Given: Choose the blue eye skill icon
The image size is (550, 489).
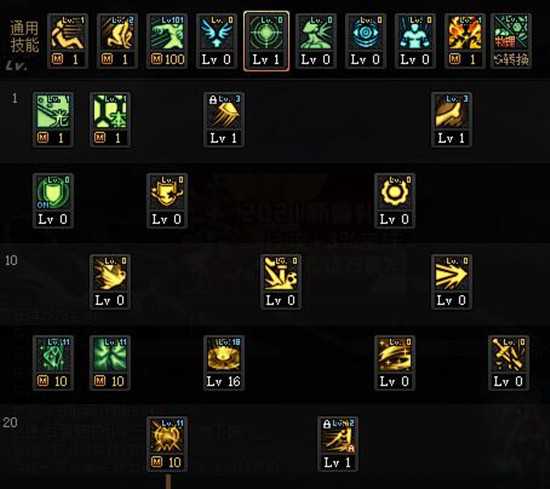Looking at the screenshot, I should [365, 41].
